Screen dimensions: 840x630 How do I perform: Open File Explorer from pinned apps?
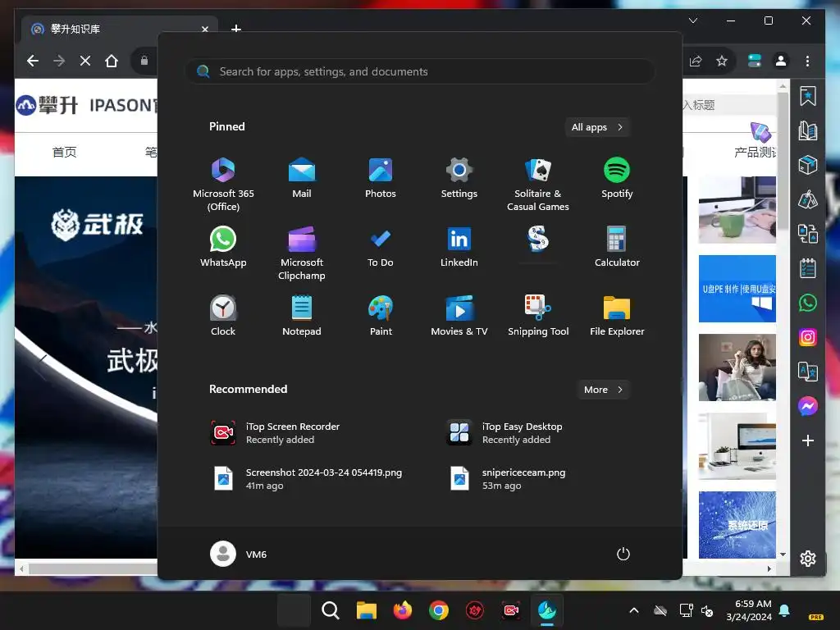click(x=617, y=316)
